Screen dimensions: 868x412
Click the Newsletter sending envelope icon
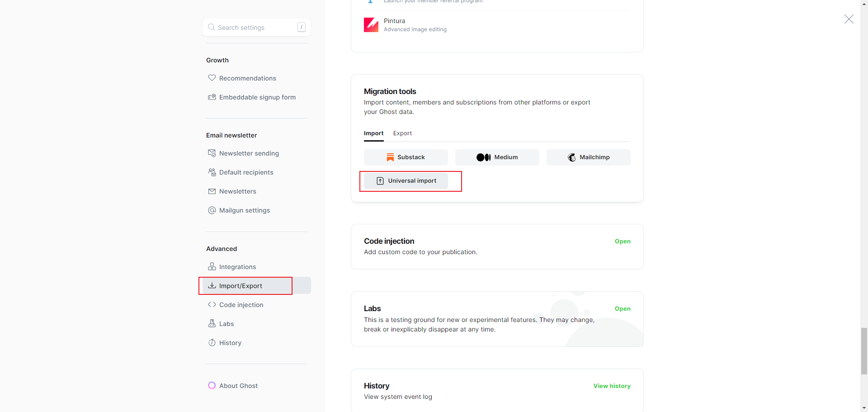pyautogui.click(x=212, y=153)
